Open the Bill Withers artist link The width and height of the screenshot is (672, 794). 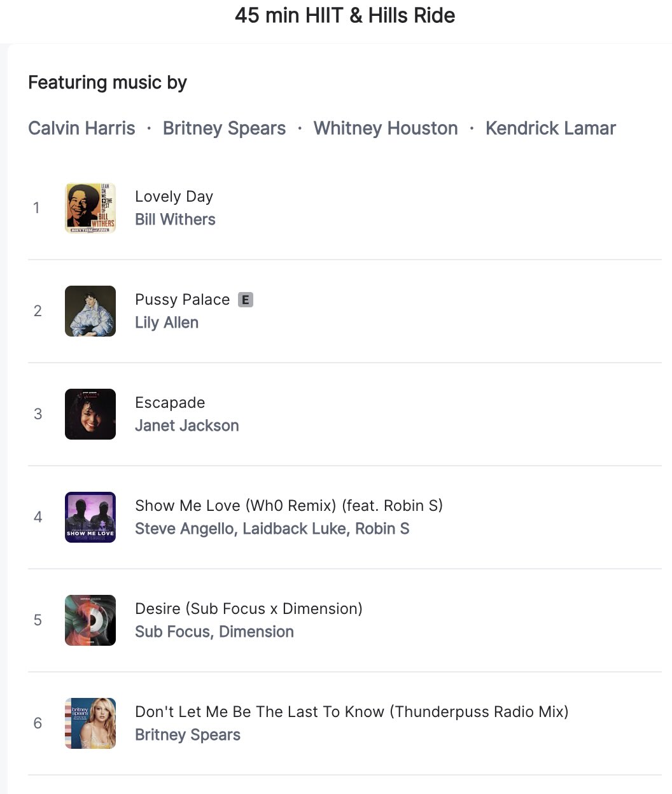pyautogui.click(x=175, y=219)
